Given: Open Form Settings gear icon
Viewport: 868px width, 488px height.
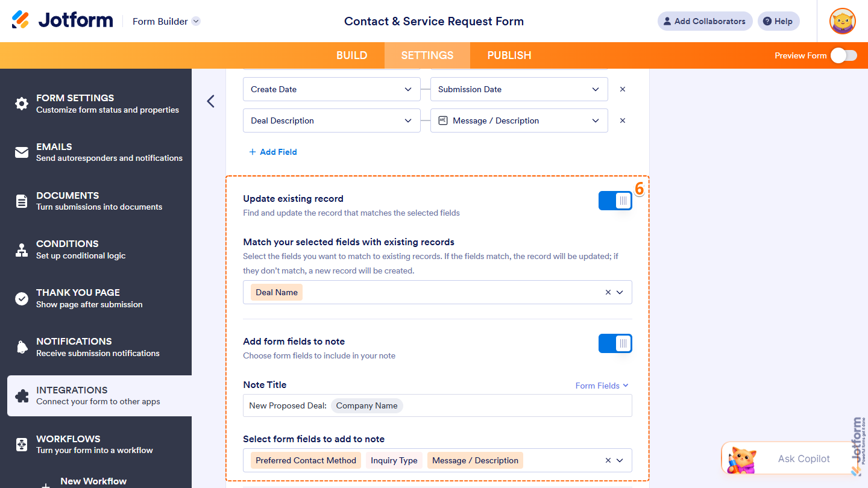Looking at the screenshot, I should (22, 104).
